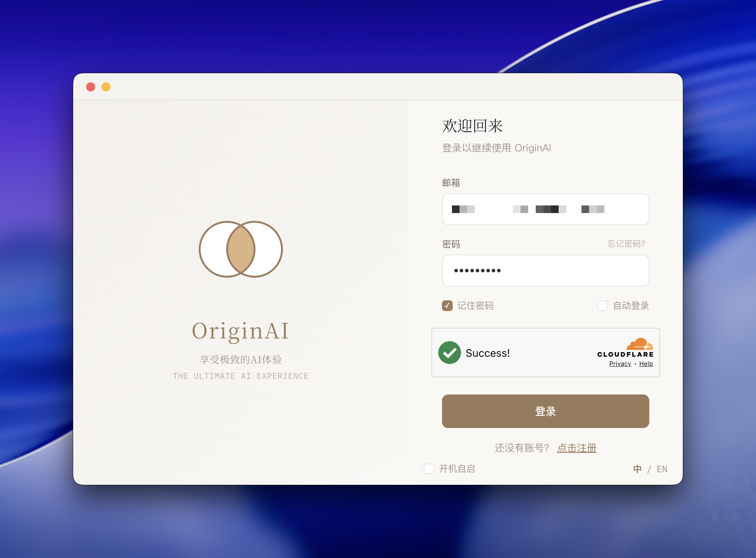The image size is (756, 558).
Task: Click the 欢迎回来 heading text
Action: coord(472,126)
